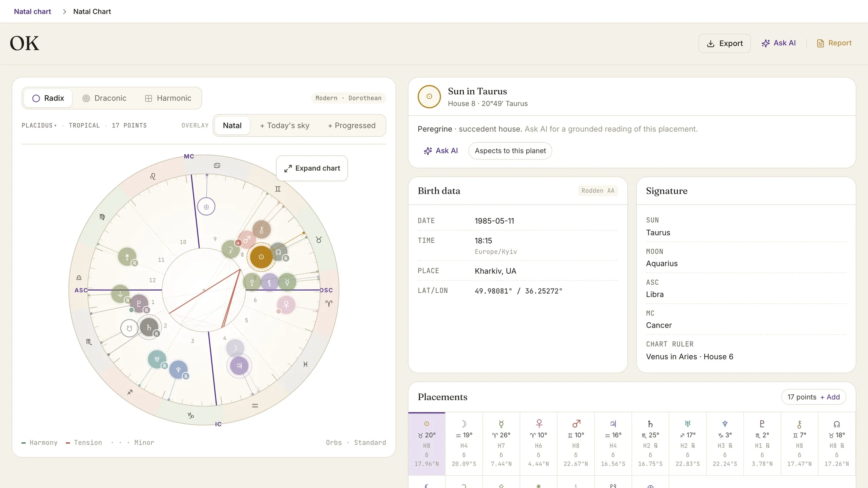Screen dimensions: 868x488
Task: Switch to Draconic chart mode
Action: coord(104,98)
